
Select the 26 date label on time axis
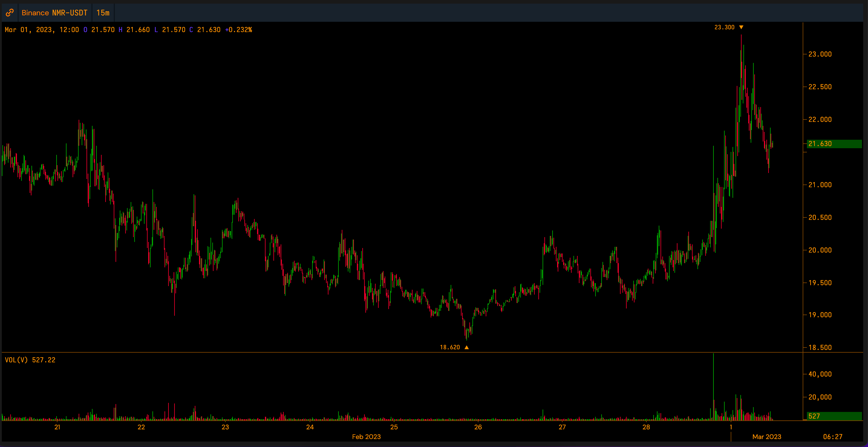pyautogui.click(x=478, y=427)
